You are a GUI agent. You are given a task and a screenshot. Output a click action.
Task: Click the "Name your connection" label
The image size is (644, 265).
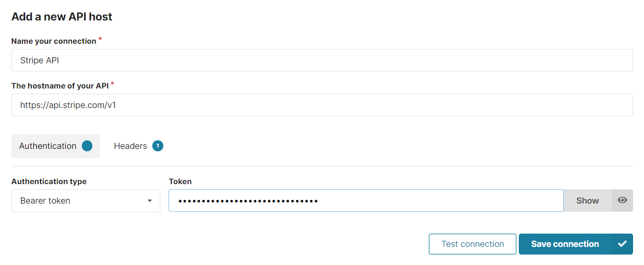tap(54, 41)
